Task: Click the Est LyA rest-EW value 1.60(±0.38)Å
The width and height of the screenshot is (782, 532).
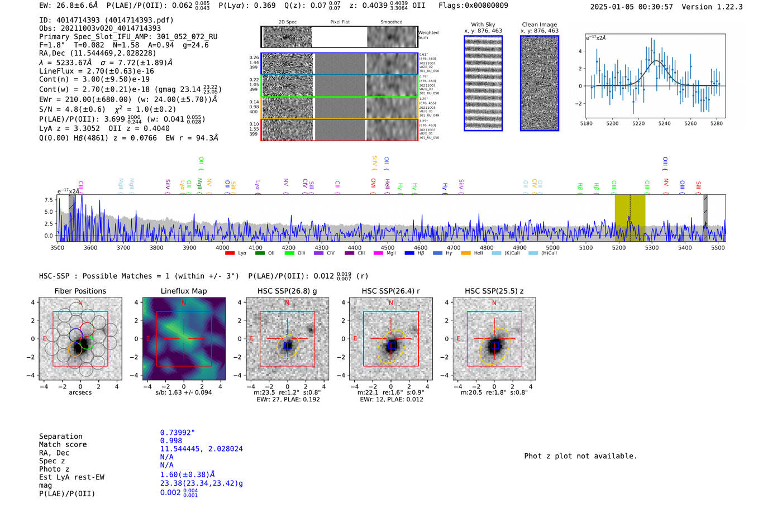Action: pos(188,475)
